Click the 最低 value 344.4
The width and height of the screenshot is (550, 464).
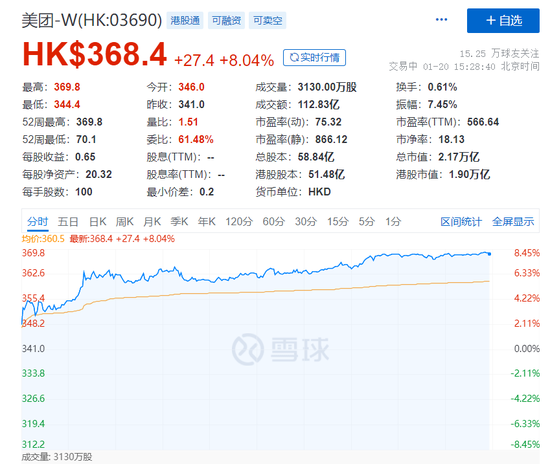pos(67,105)
